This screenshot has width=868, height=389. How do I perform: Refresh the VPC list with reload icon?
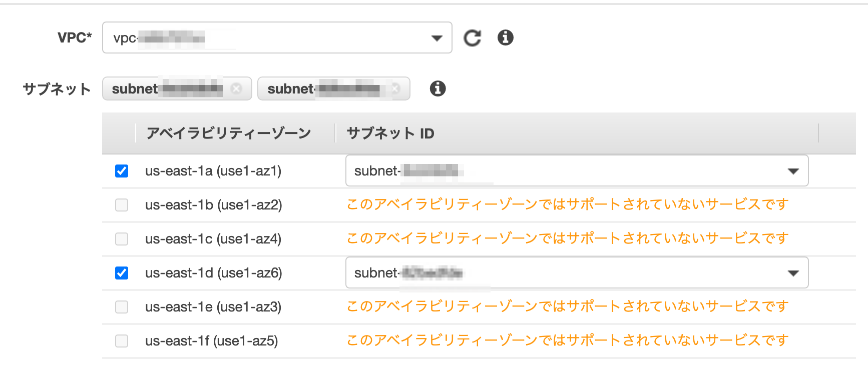[x=472, y=38]
